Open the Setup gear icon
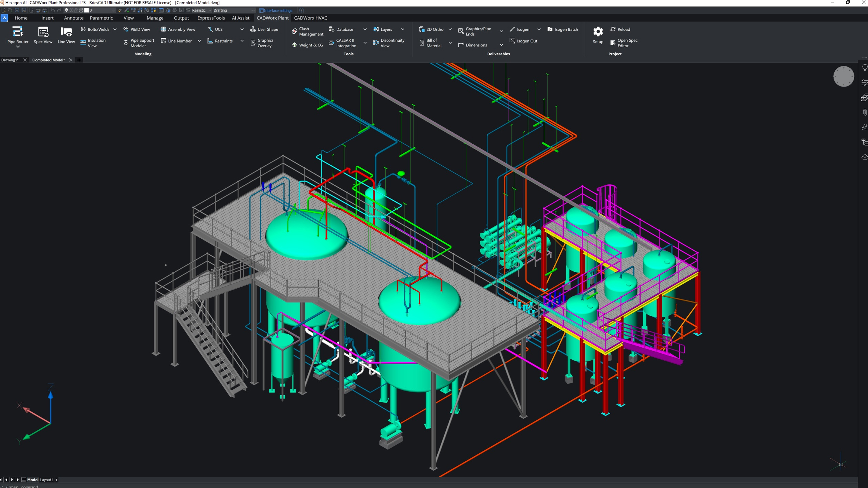 (598, 32)
